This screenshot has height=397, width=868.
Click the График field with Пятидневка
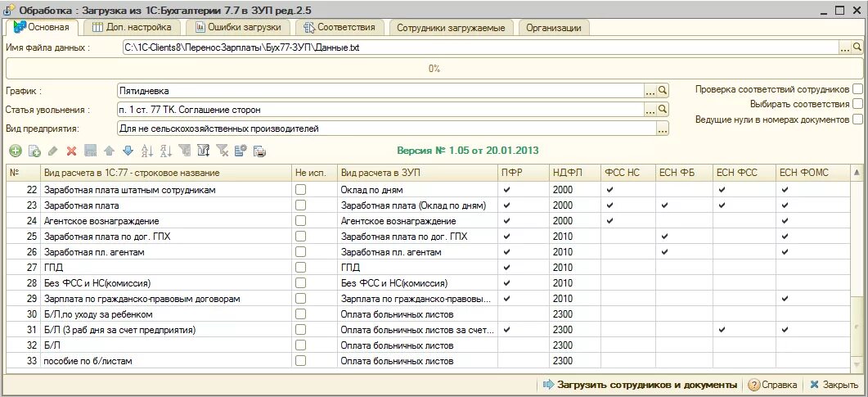[x=381, y=90]
